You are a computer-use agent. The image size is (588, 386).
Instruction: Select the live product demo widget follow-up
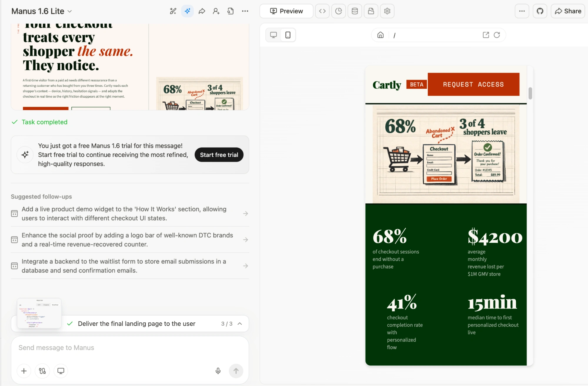click(x=130, y=213)
